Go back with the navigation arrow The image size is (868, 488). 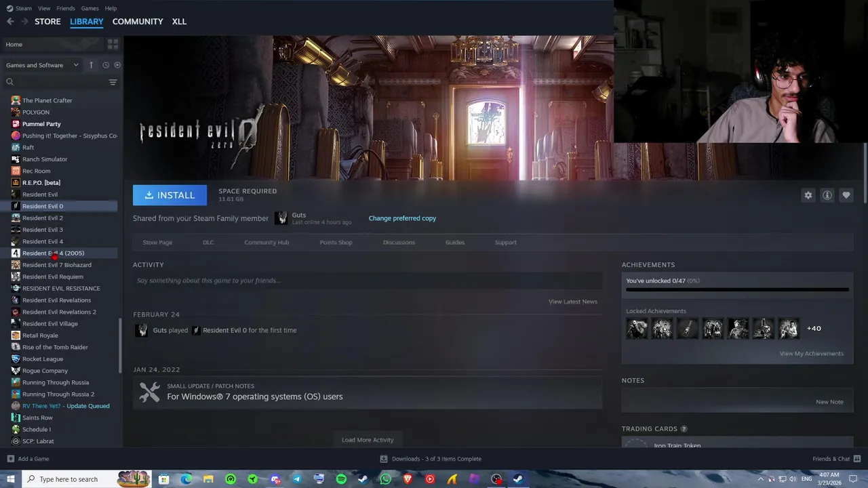click(x=10, y=22)
